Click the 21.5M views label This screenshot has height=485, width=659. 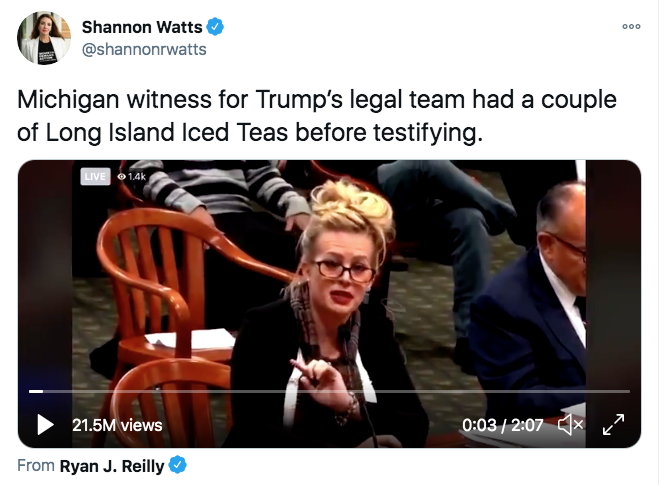coord(117,425)
